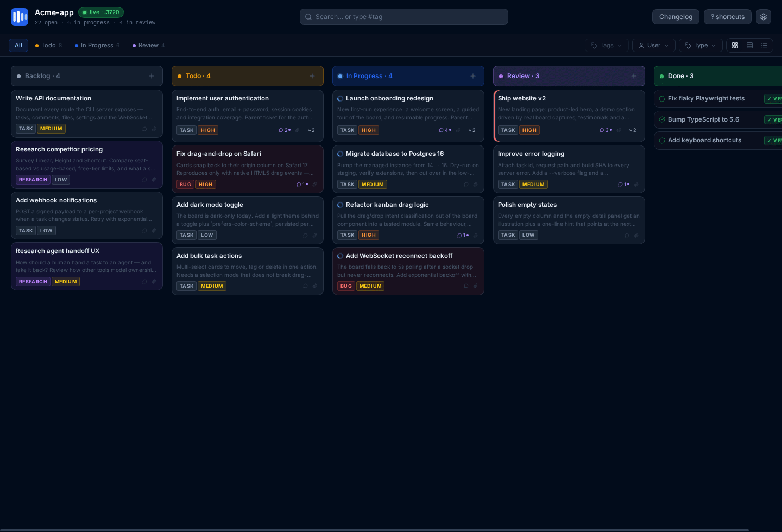Click the search icon in search bar
Image resolution: width=782 pixels, height=532 pixels.
point(308,17)
